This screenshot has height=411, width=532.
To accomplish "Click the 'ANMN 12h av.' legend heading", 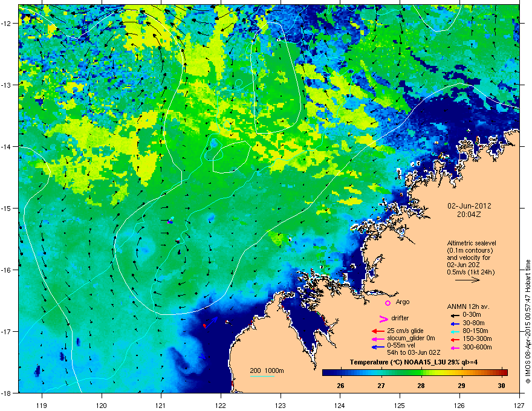I will (468, 306).
